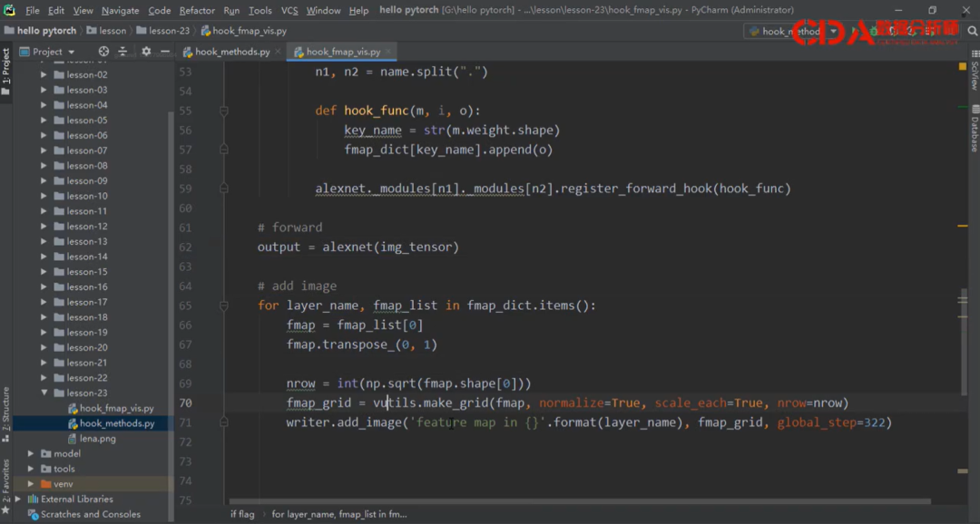
Task: Click hello pytorch breadcrumb in navigation bar
Action: tap(40, 31)
